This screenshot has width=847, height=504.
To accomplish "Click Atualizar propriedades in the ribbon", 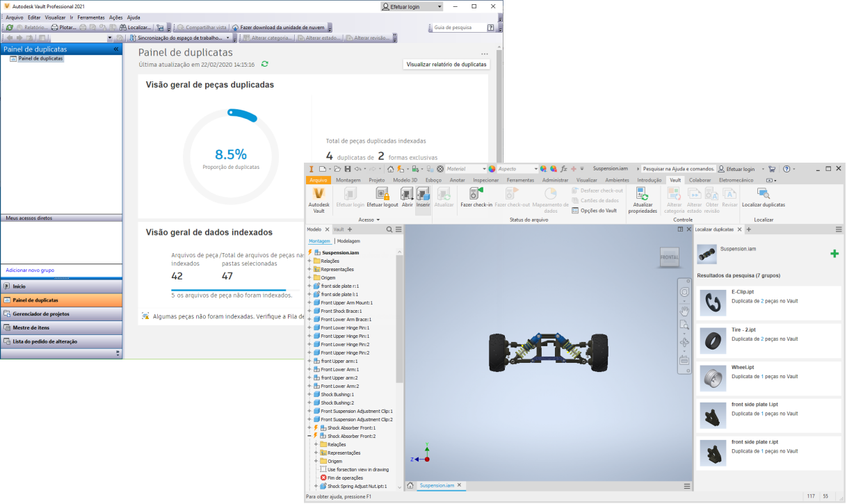I will click(x=643, y=194).
